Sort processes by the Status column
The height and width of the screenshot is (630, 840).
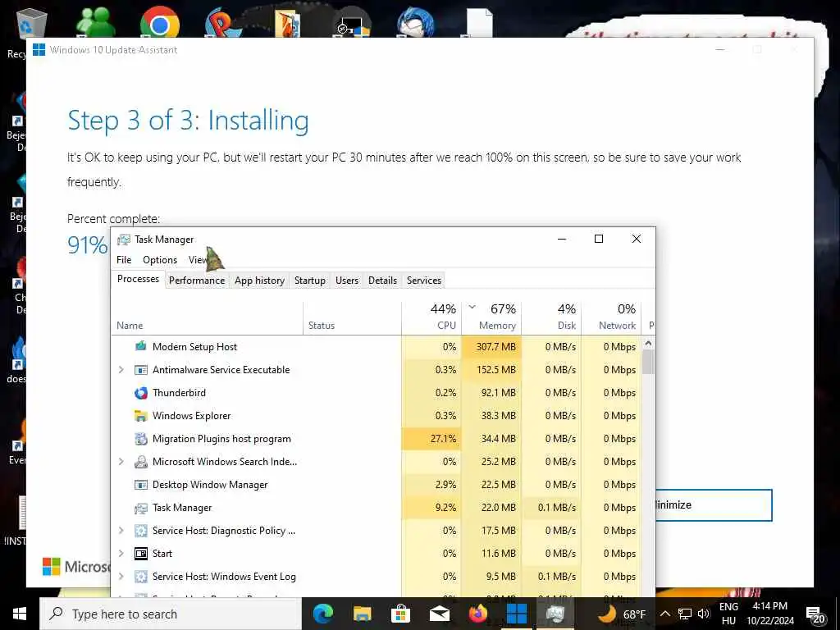352,318
